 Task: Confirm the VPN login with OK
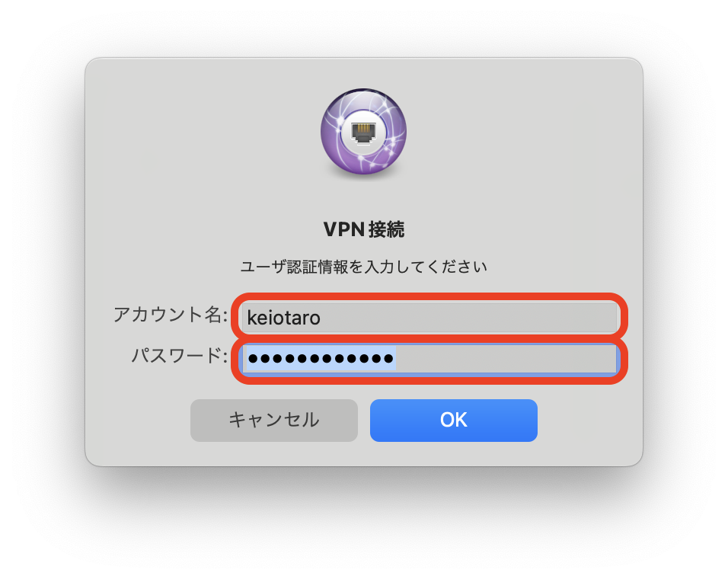(x=454, y=421)
